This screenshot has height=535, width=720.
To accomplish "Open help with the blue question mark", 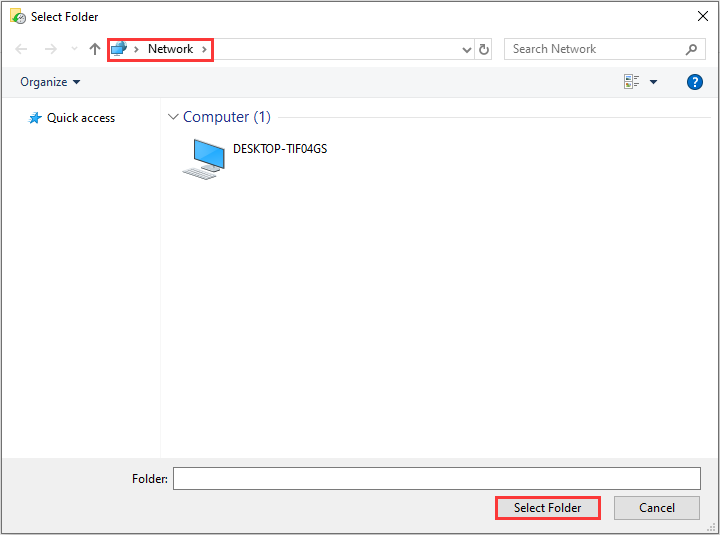I will (694, 82).
